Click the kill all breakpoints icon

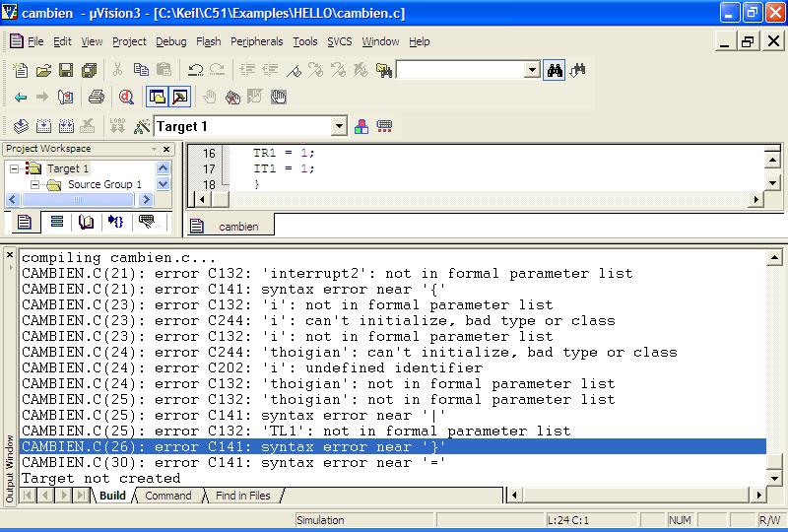tap(232, 98)
